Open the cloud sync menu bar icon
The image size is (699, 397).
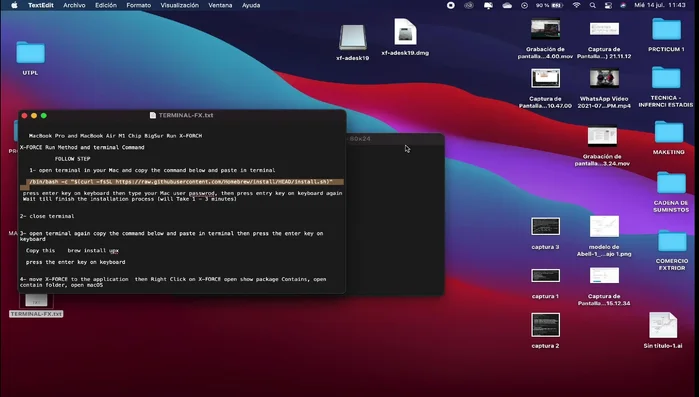507,5
